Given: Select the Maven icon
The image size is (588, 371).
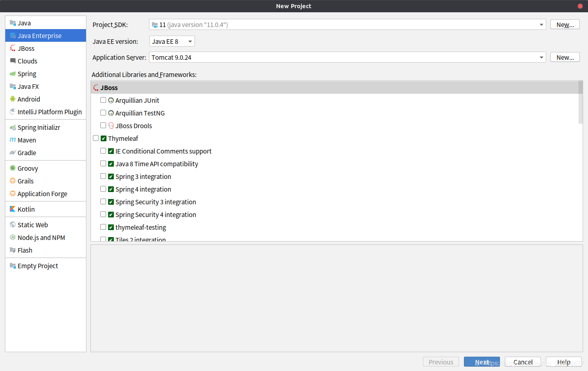Looking at the screenshot, I should click(x=13, y=140).
